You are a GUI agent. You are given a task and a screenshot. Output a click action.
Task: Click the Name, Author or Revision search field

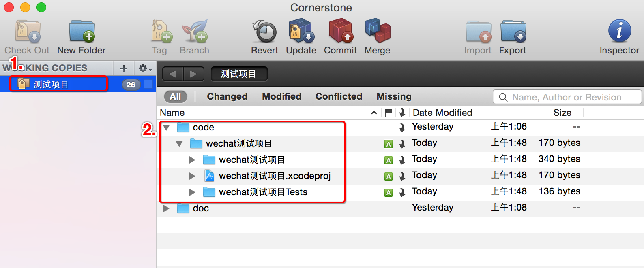pos(567,97)
